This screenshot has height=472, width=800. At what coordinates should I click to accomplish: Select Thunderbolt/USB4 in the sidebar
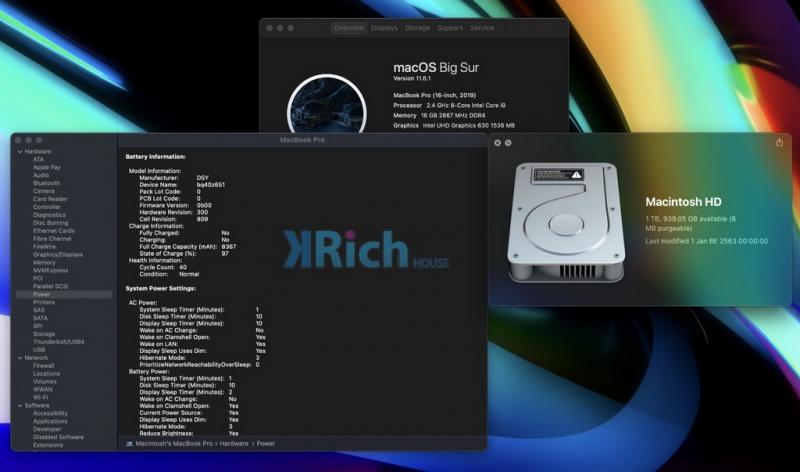tap(59, 342)
